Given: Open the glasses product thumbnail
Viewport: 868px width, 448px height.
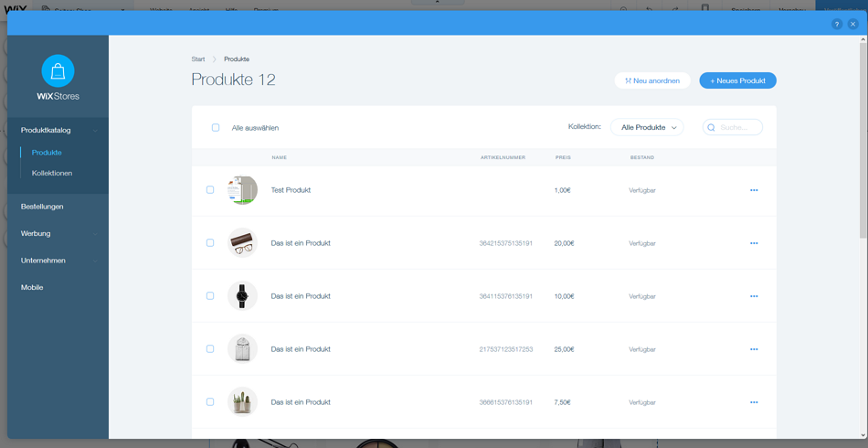Looking at the screenshot, I should (x=242, y=243).
